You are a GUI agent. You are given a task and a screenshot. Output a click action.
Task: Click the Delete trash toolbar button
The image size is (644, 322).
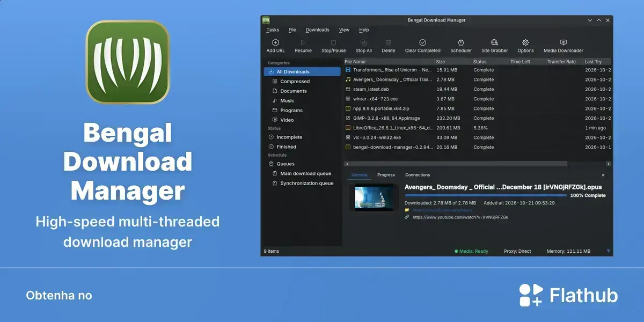point(389,46)
